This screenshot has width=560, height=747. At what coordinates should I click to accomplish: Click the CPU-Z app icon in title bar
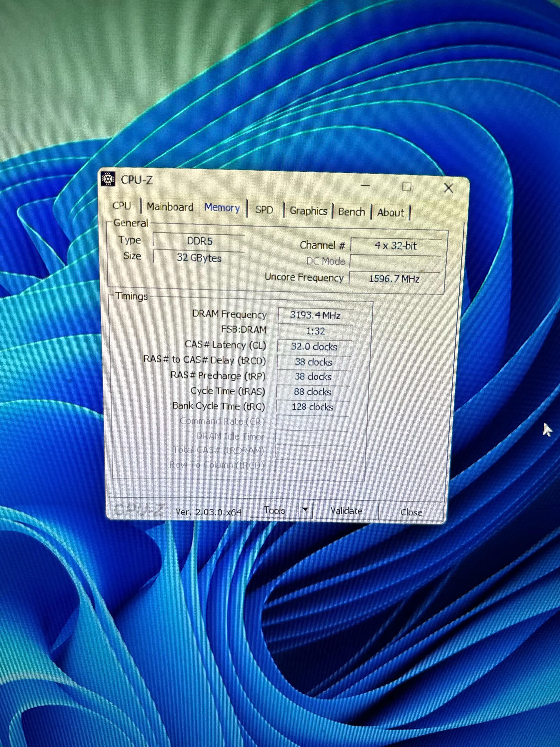coord(108,179)
